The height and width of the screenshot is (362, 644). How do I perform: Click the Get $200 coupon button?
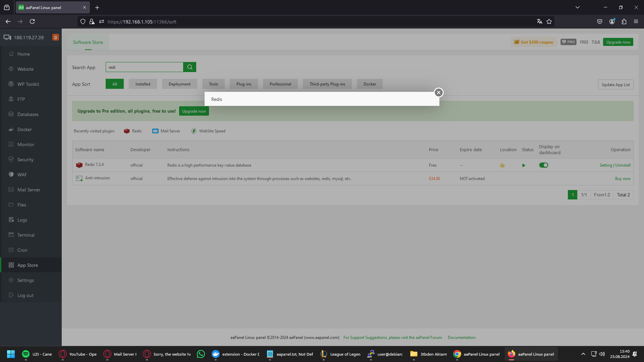pyautogui.click(x=534, y=42)
